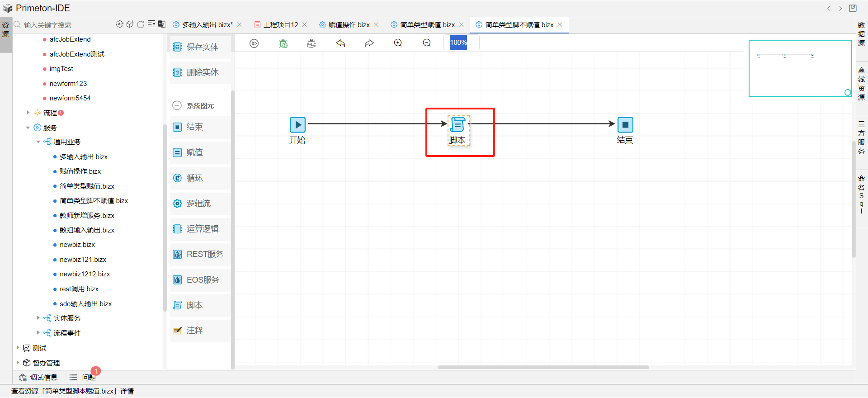This screenshot has height=398, width=868.
Task: Click the redo arrow in canvas toolbar
Action: pos(369,43)
